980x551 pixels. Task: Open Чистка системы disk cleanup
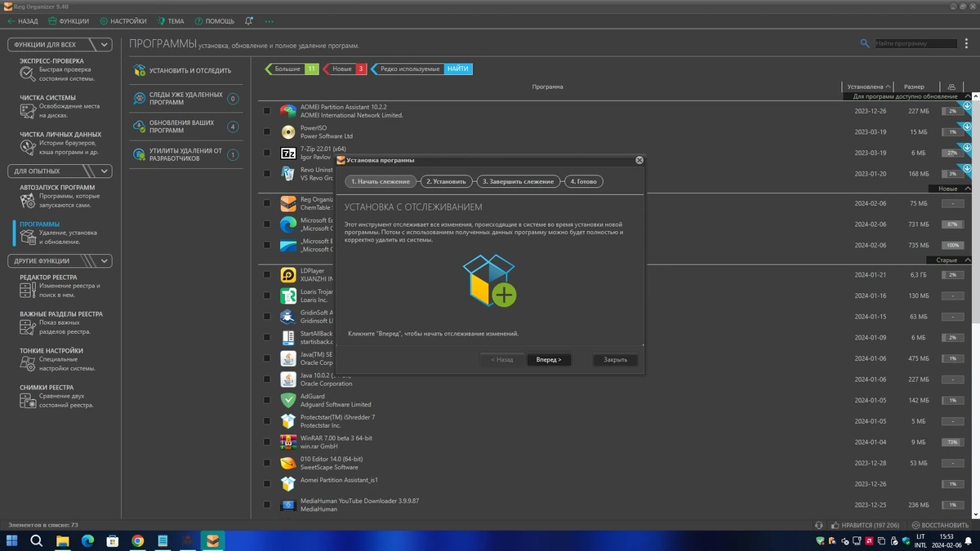tap(61, 106)
